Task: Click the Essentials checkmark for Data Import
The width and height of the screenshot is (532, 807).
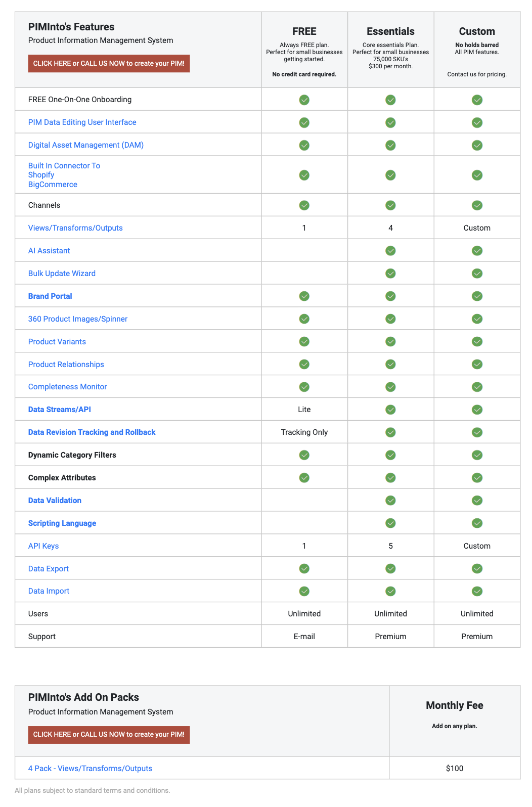Action: 390,591
